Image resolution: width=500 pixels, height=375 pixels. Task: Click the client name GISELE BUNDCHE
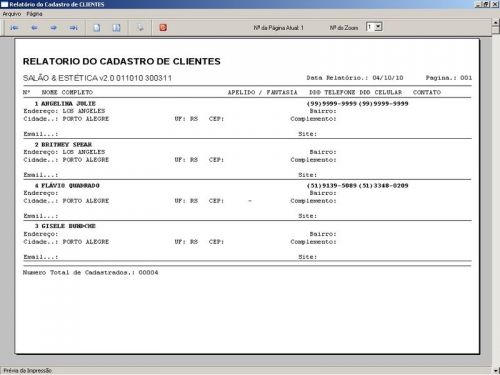pos(68,226)
